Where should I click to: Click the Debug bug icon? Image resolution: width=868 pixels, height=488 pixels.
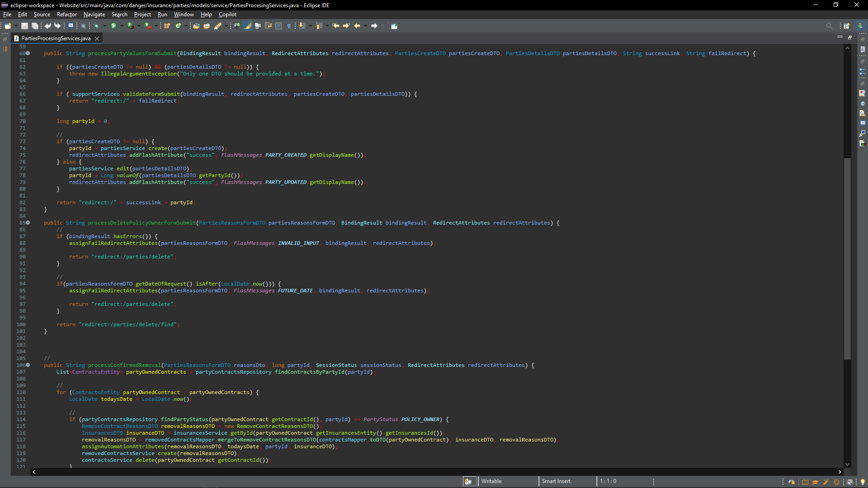tap(96, 26)
